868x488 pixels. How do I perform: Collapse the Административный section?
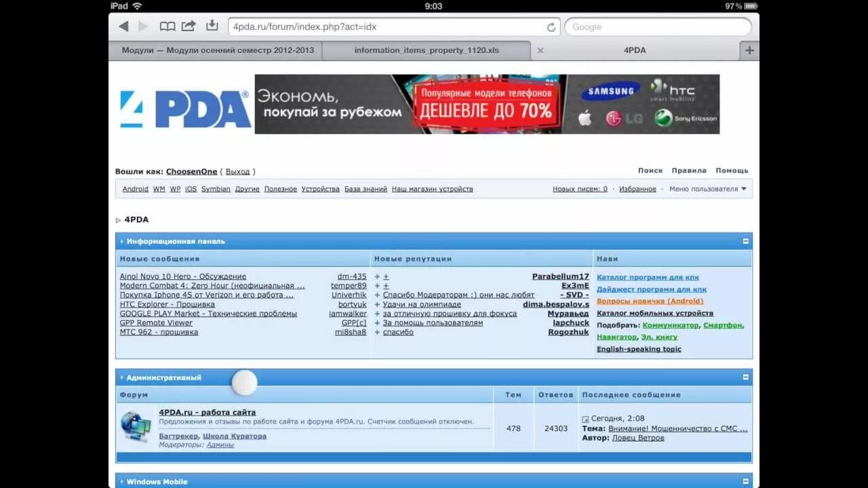(745, 378)
